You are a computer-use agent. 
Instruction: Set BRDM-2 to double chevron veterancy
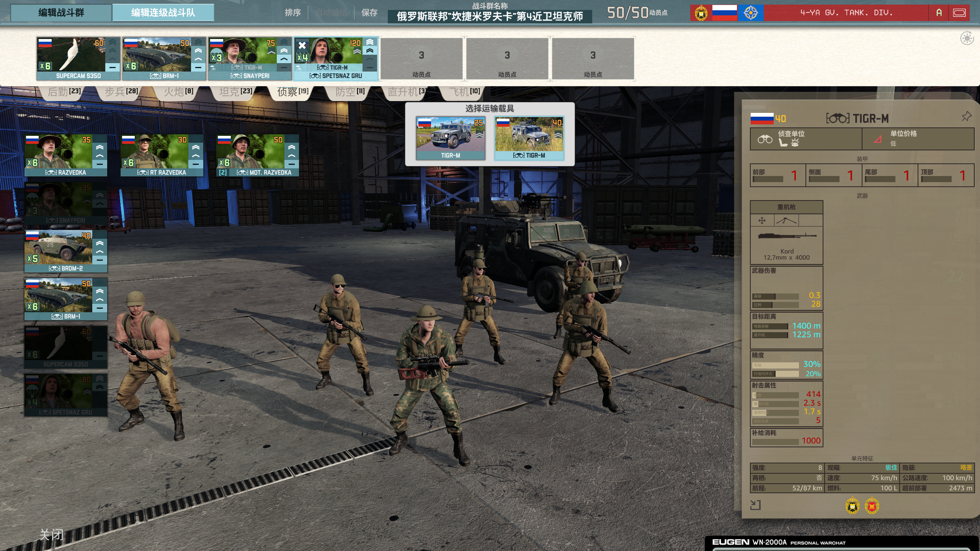[100, 243]
